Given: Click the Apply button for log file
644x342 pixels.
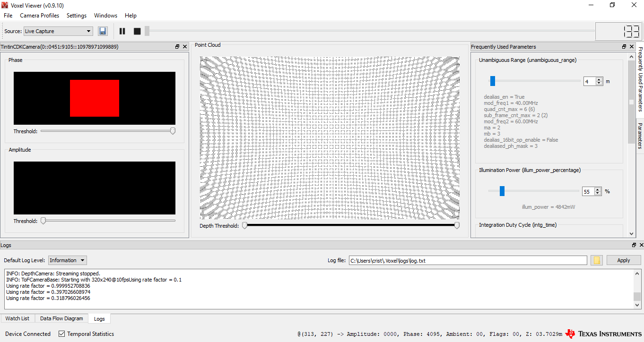Looking at the screenshot, I should tap(624, 260).
